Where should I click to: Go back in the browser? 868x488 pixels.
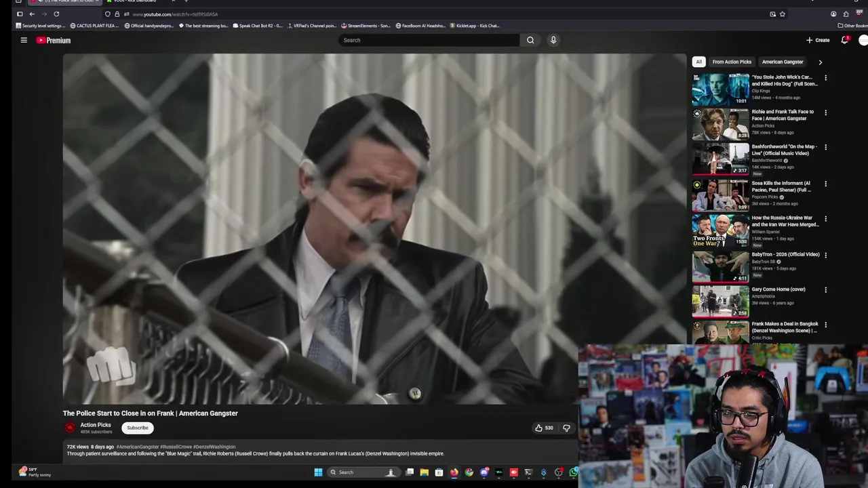pos(32,14)
